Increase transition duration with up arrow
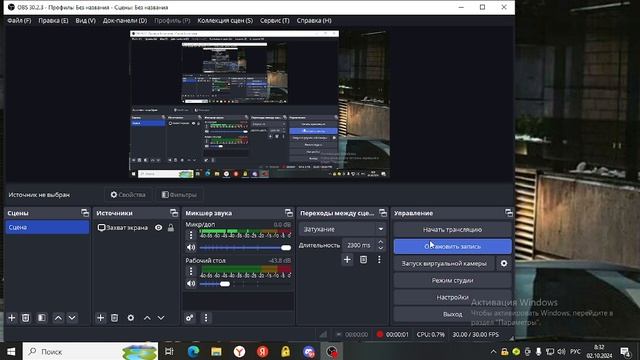Image resolution: width=640 pixels, height=360 pixels. [x=381, y=242]
